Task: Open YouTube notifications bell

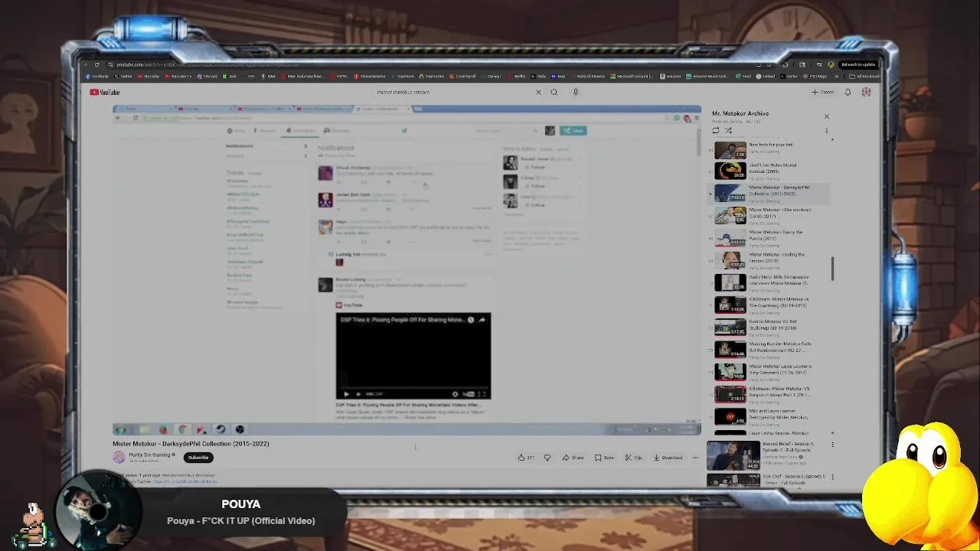Action: 848,92
